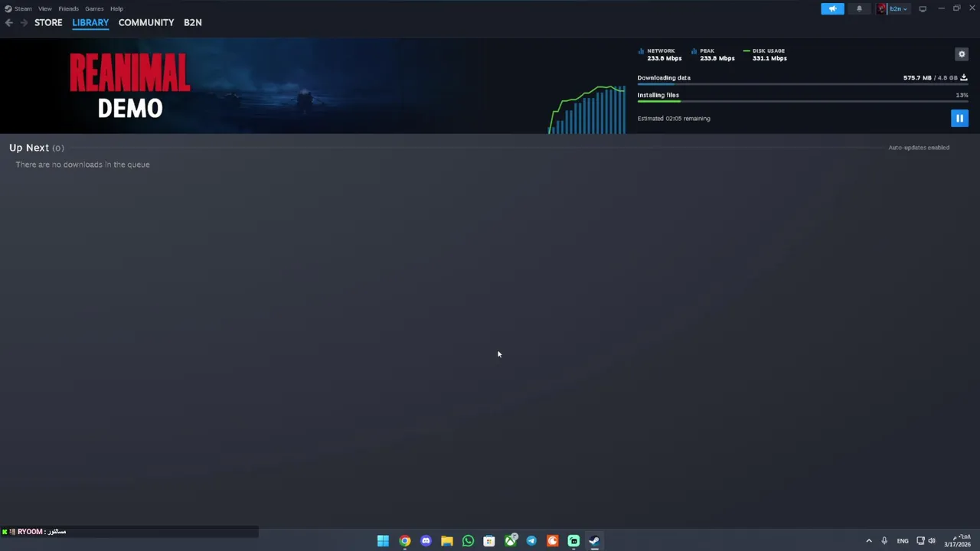Click the microphone tray icon
The width and height of the screenshot is (980, 551).
coord(884,541)
